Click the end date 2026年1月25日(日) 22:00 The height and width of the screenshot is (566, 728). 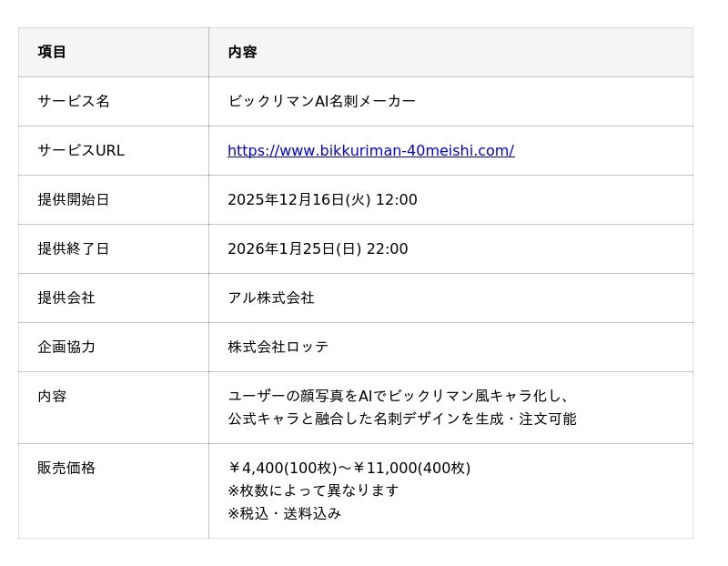point(318,248)
